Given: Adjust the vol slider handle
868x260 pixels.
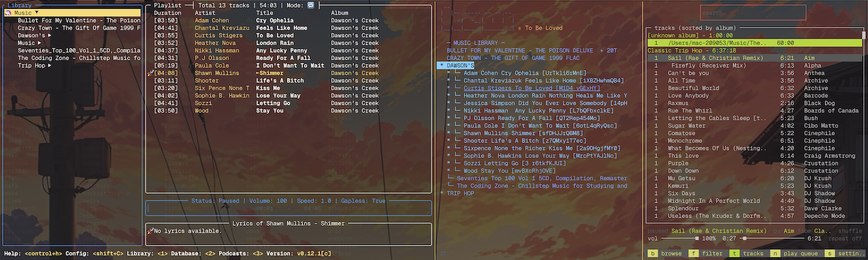Looking at the screenshot, I should click(x=697, y=238).
